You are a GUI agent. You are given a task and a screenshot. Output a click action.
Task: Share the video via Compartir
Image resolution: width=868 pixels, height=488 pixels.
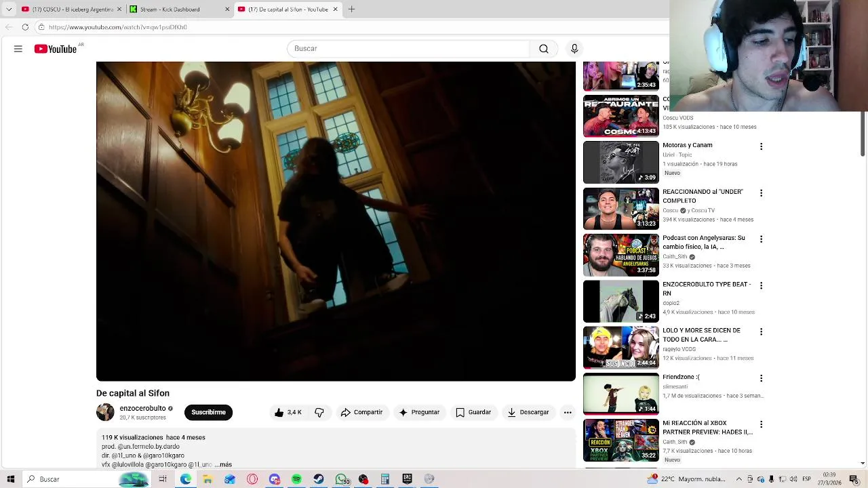362,412
